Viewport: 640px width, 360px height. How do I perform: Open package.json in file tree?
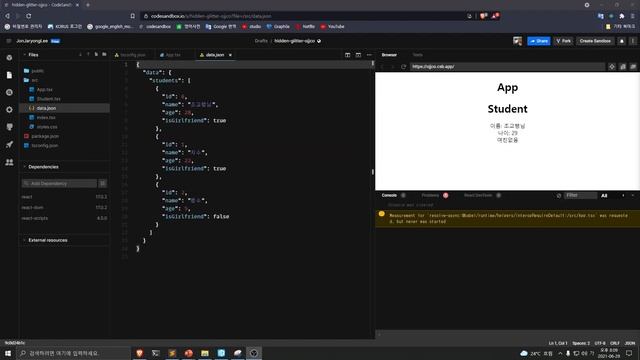pos(45,136)
